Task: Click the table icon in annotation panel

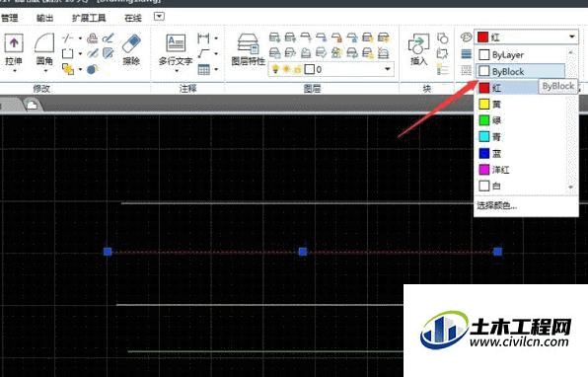Action: 203,69
